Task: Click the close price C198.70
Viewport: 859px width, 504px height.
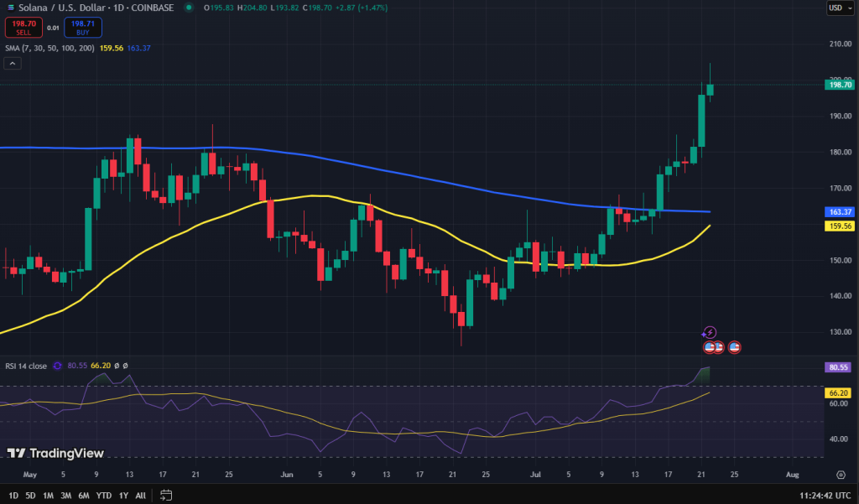Action: (317, 8)
